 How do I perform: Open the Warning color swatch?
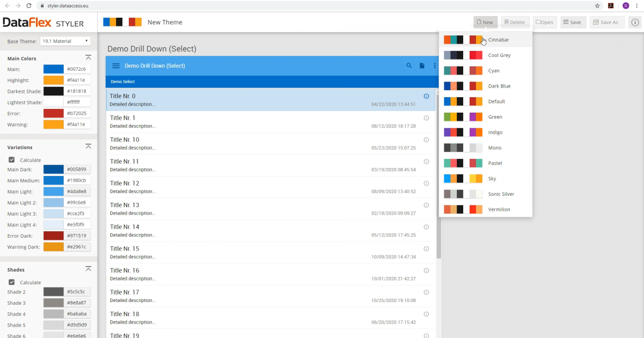53,124
